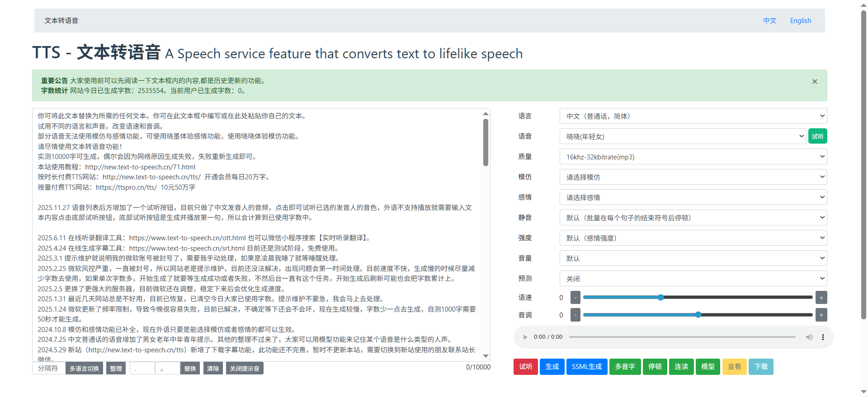The image size is (868, 397).
Task: Open the 语言 language dropdown
Action: 693,116
